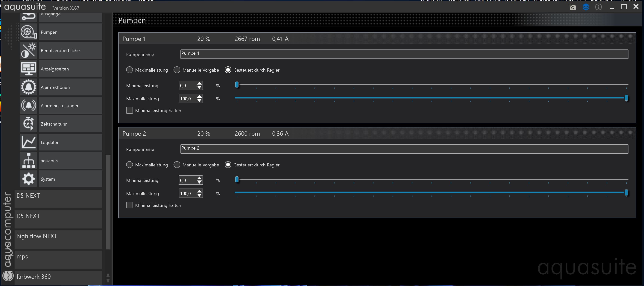This screenshot has width=644, height=286.
Task: Select Gesteuert durch Regler for Pumpe 2
Action: [x=228, y=165]
